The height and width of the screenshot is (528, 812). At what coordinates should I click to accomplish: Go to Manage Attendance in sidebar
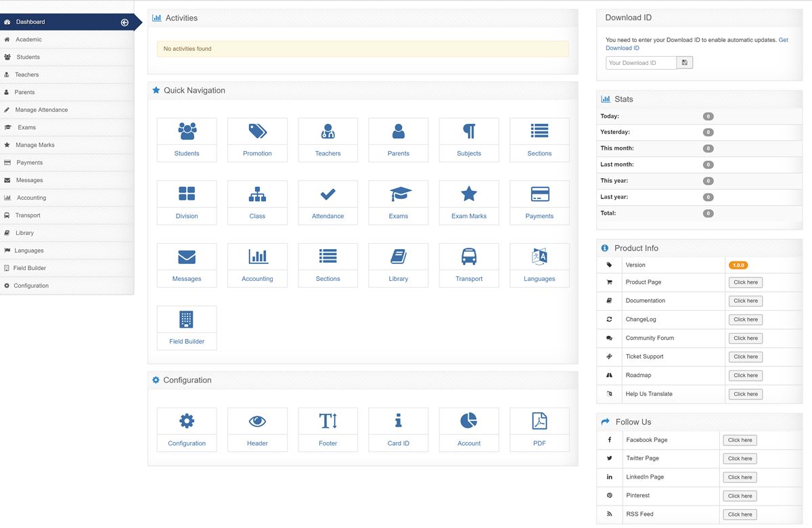pos(67,110)
